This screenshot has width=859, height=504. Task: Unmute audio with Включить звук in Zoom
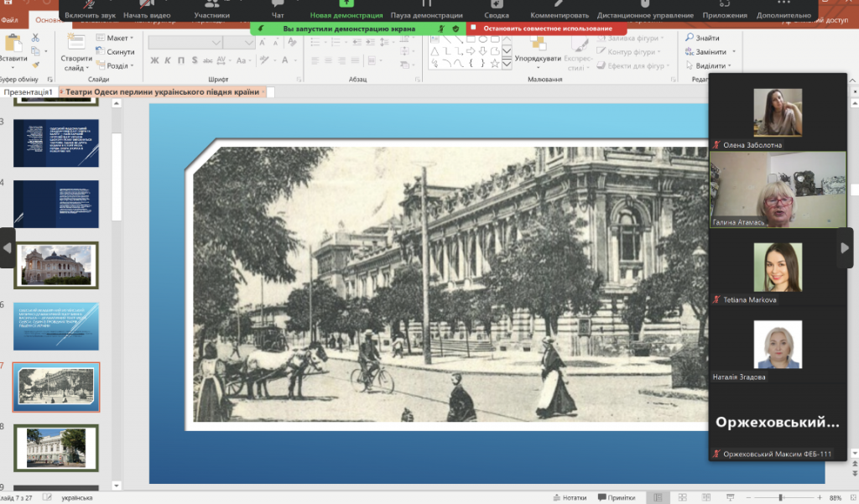pos(90,10)
